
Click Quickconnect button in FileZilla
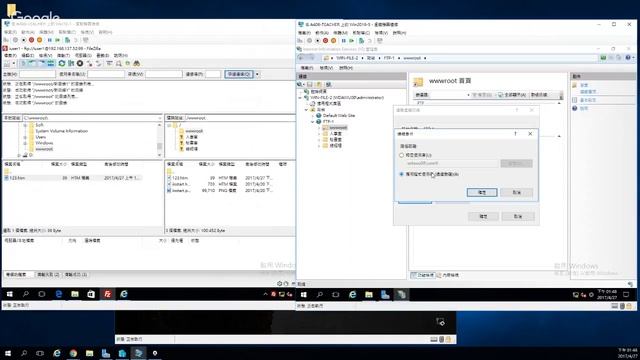tap(239, 74)
